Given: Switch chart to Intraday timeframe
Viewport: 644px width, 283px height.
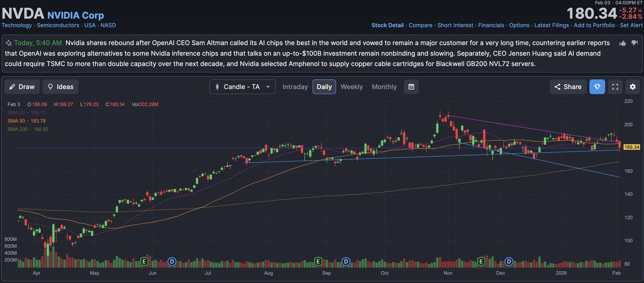Looking at the screenshot, I should pos(295,87).
